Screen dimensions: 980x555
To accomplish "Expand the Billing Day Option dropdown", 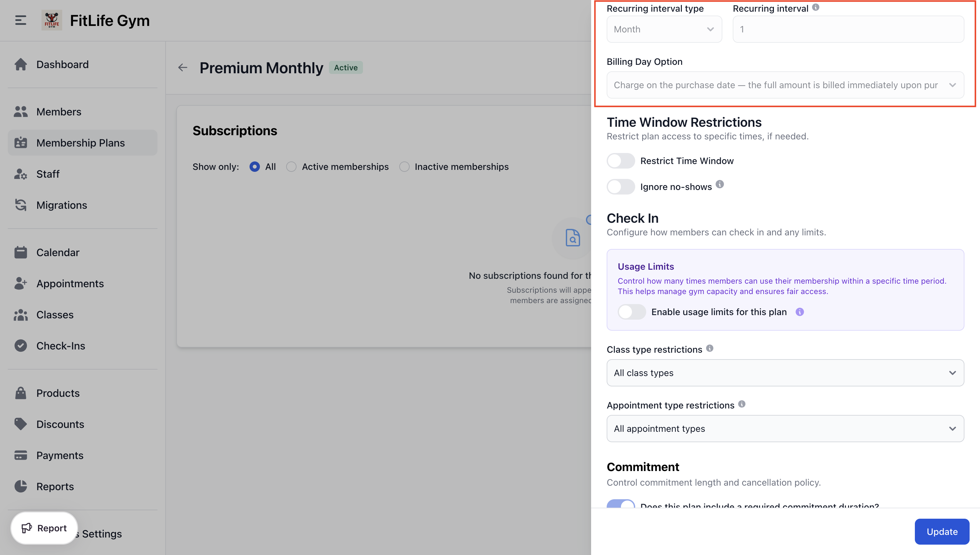I will 785,85.
